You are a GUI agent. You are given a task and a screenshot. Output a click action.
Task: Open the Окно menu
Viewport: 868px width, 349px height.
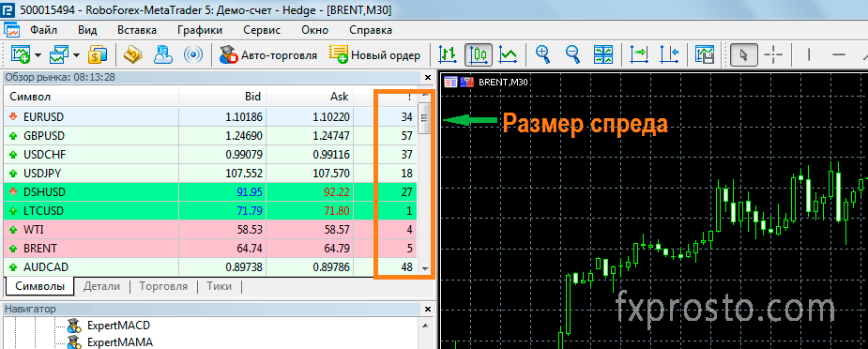pyautogui.click(x=315, y=30)
